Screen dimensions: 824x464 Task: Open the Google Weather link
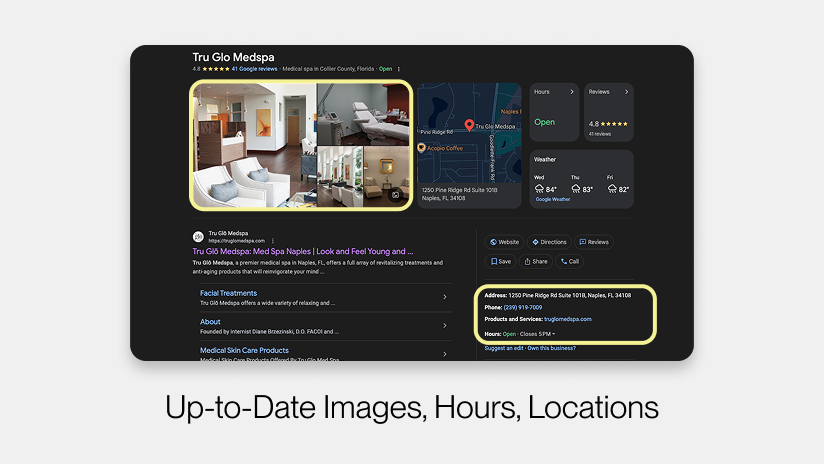click(x=553, y=199)
